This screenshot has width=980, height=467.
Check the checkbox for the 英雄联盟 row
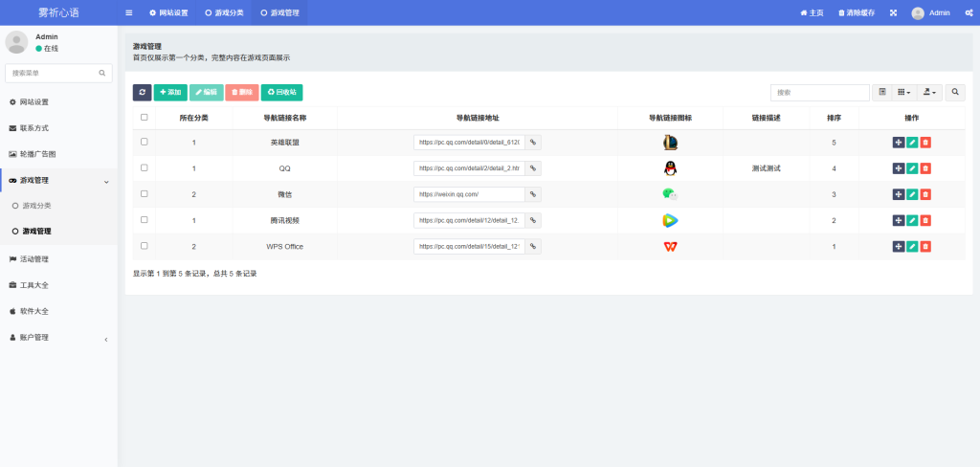pos(145,142)
